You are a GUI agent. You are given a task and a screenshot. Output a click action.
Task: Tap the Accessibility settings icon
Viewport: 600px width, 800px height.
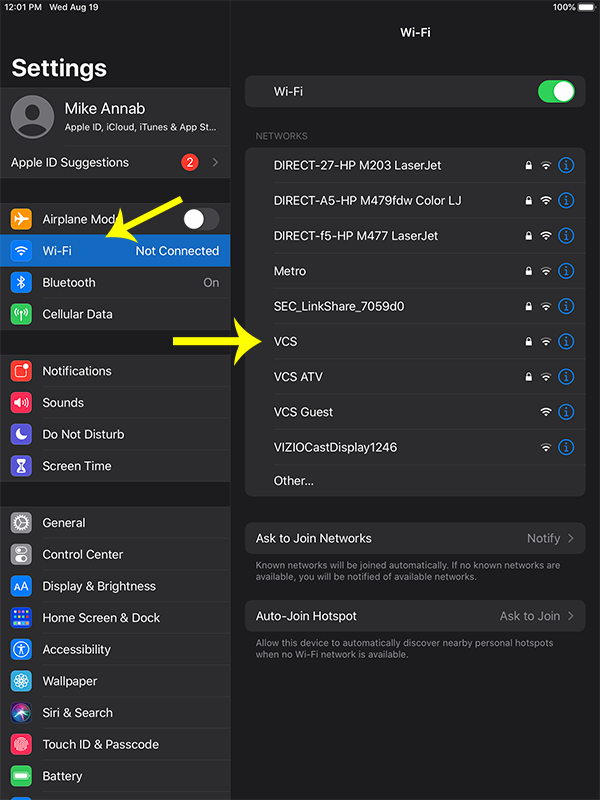22,649
